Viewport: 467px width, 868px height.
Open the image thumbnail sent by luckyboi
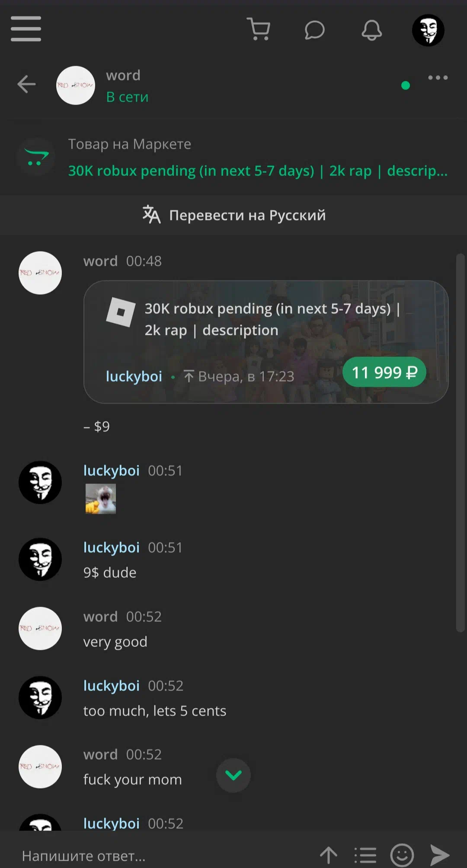click(x=101, y=499)
